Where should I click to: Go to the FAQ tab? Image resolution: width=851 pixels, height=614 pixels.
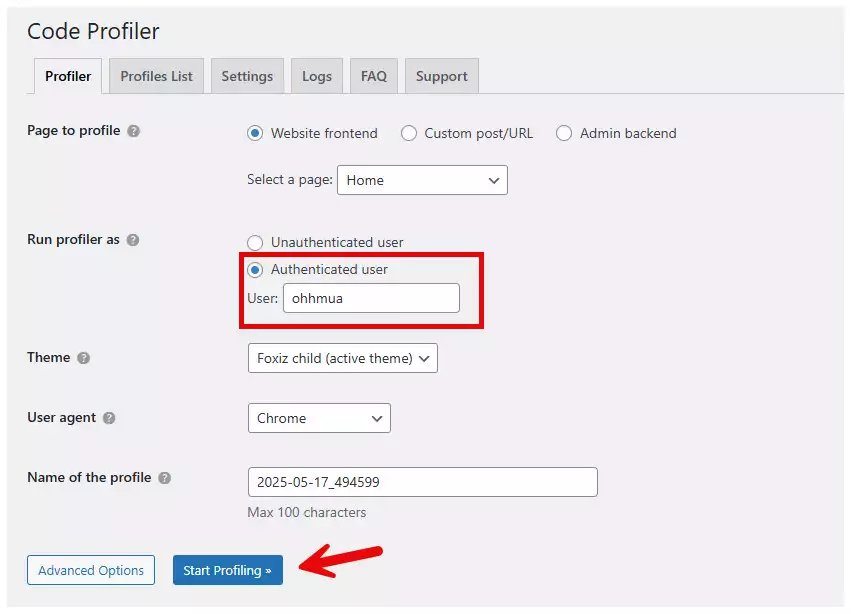tap(374, 76)
